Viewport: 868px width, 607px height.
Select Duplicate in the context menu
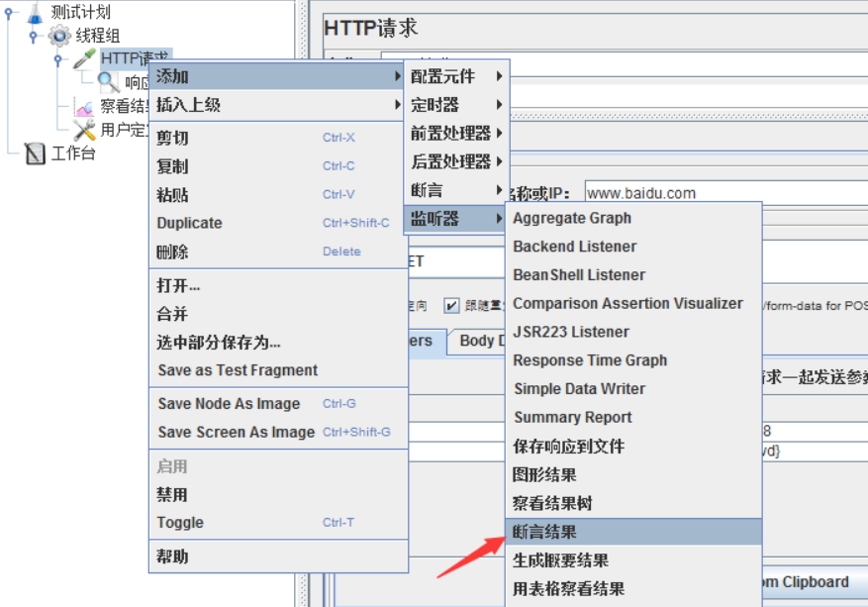tap(278, 223)
